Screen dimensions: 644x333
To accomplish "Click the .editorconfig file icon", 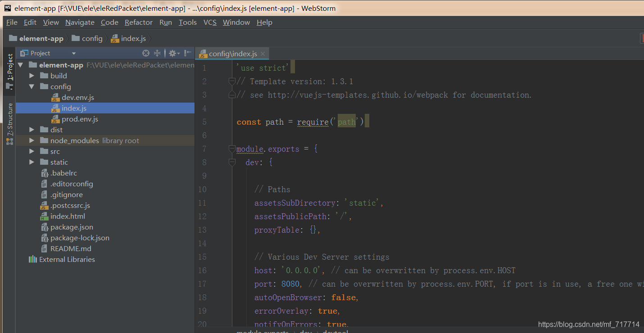I will [x=44, y=184].
